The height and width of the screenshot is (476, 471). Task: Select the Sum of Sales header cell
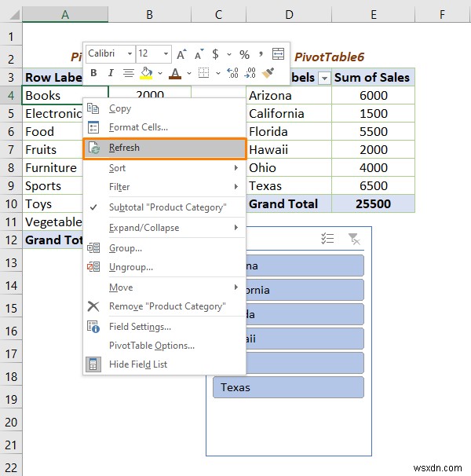[x=372, y=77]
